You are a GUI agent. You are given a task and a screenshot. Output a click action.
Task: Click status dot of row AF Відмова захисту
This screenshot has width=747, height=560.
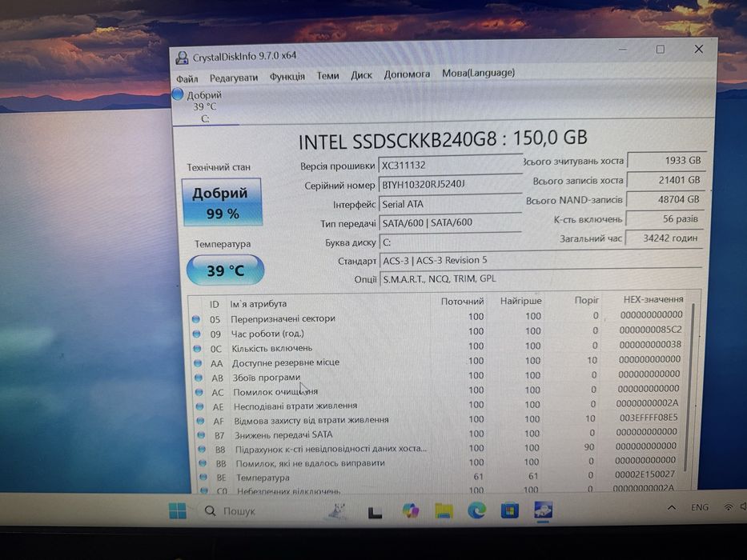pyautogui.click(x=201, y=421)
